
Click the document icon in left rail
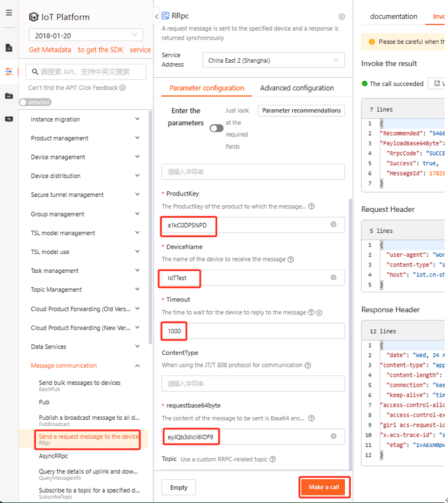pyautogui.click(x=9, y=48)
